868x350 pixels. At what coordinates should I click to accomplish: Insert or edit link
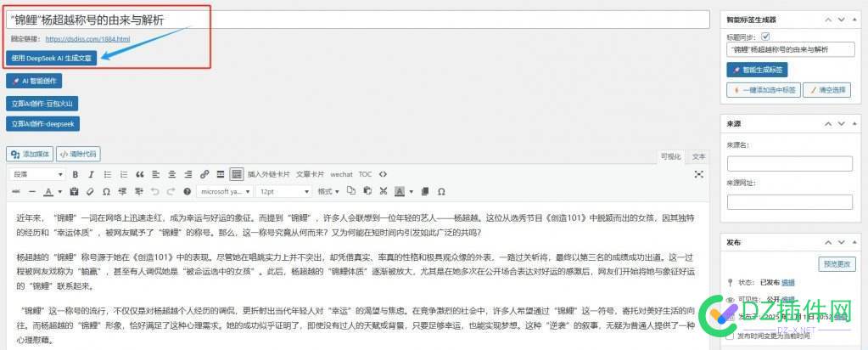[x=204, y=174]
